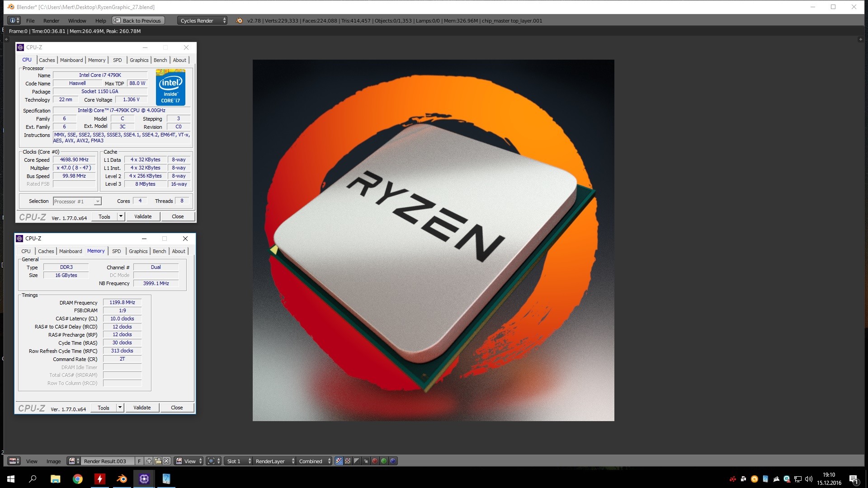Open Blender's Help menu
The width and height of the screenshot is (868, 488).
click(100, 21)
